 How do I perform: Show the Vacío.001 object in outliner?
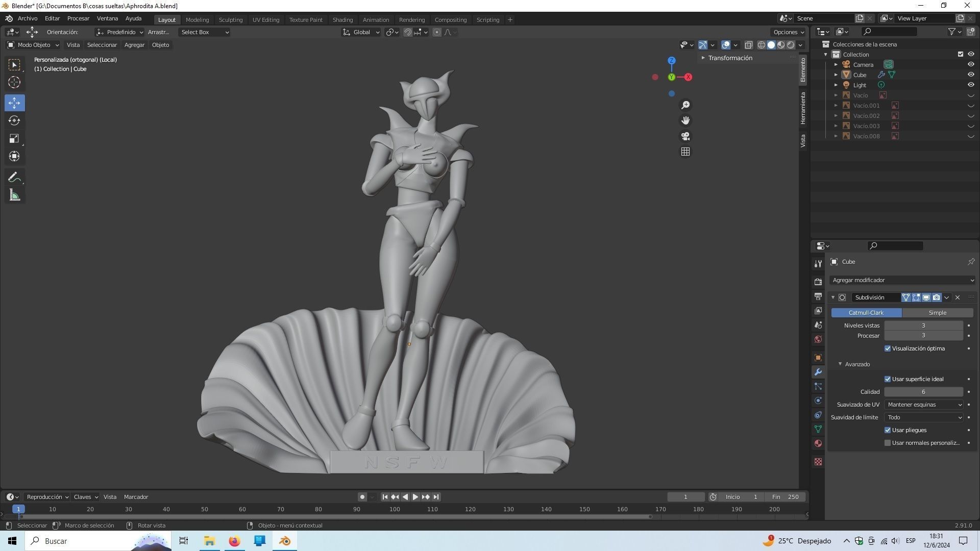pyautogui.click(x=971, y=106)
